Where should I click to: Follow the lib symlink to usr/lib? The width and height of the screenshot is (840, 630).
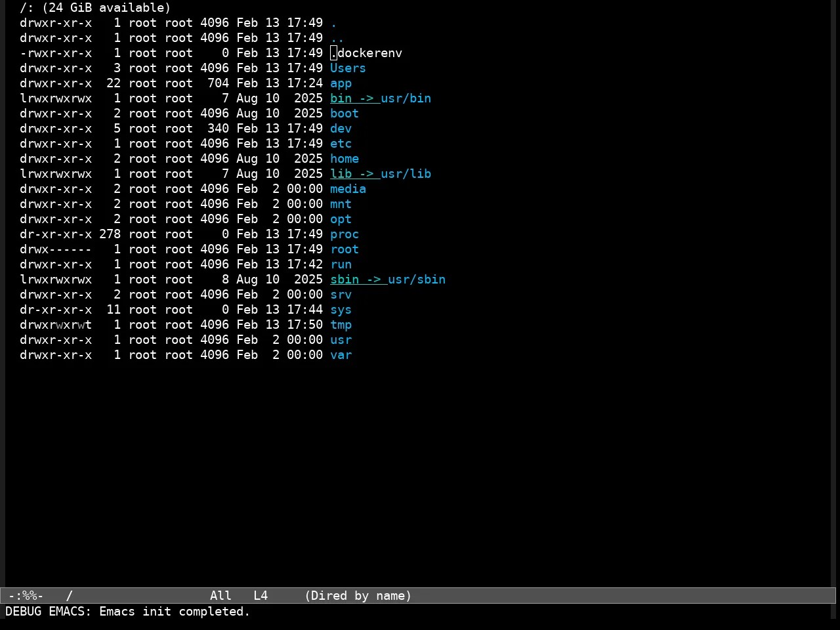[381, 174]
